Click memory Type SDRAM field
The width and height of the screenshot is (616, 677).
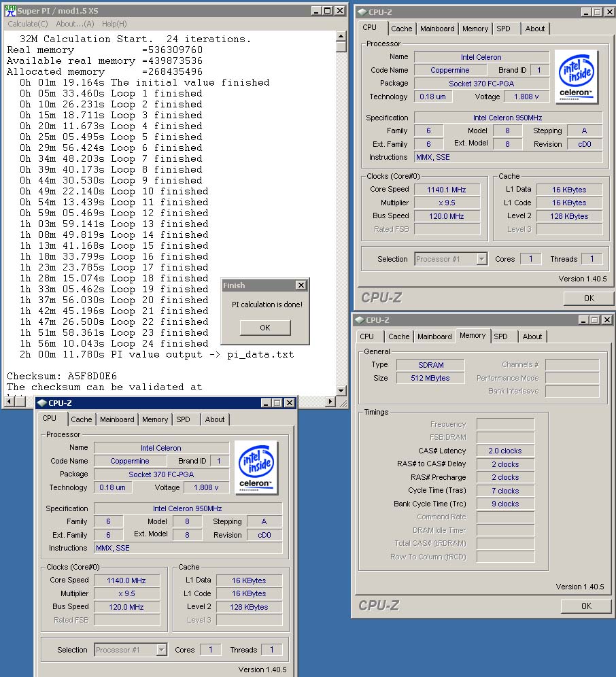tap(430, 365)
